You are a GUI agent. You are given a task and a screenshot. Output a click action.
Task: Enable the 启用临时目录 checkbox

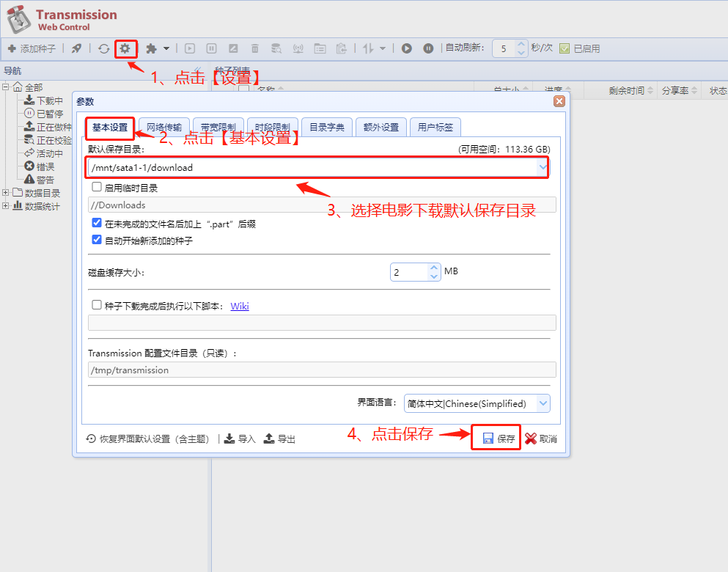click(x=97, y=187)
